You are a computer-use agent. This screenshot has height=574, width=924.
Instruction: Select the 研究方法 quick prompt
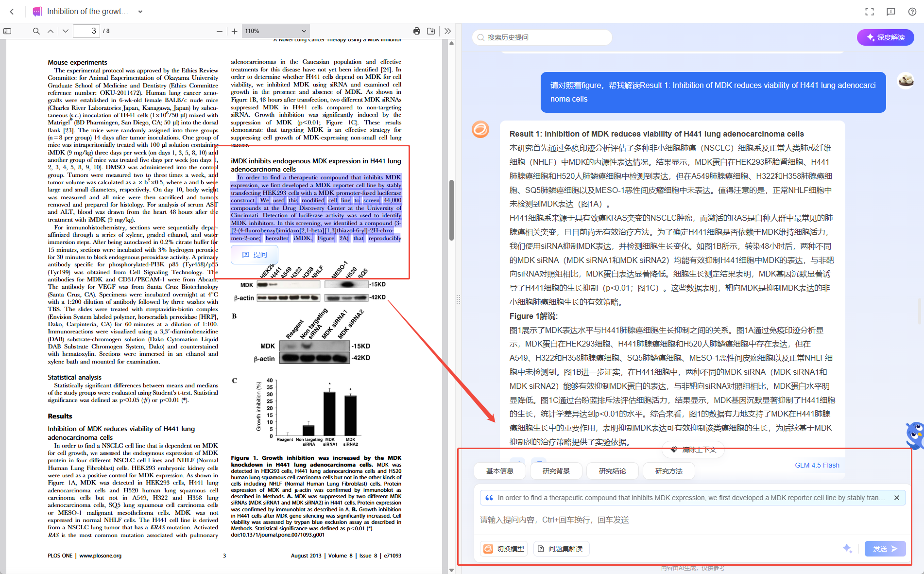pos(669,471)
